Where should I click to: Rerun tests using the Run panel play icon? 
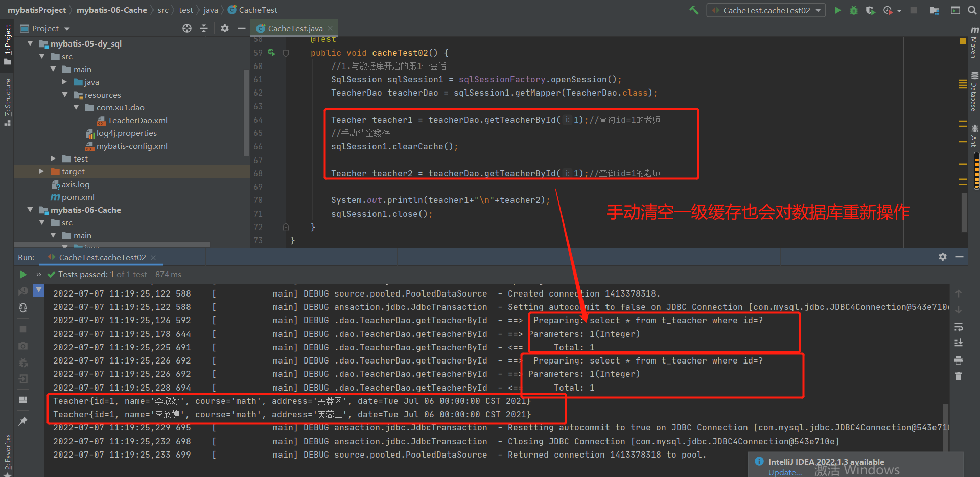click(x=23, y=275)
